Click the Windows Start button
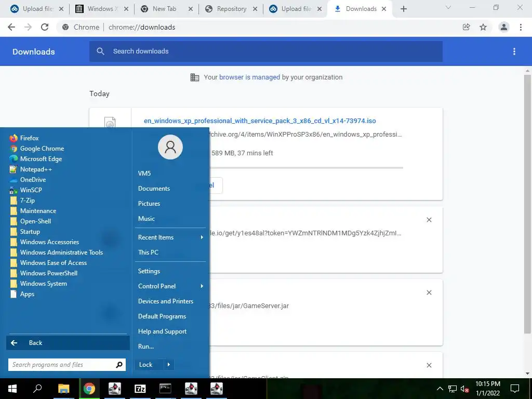 [x=12, y=389]
